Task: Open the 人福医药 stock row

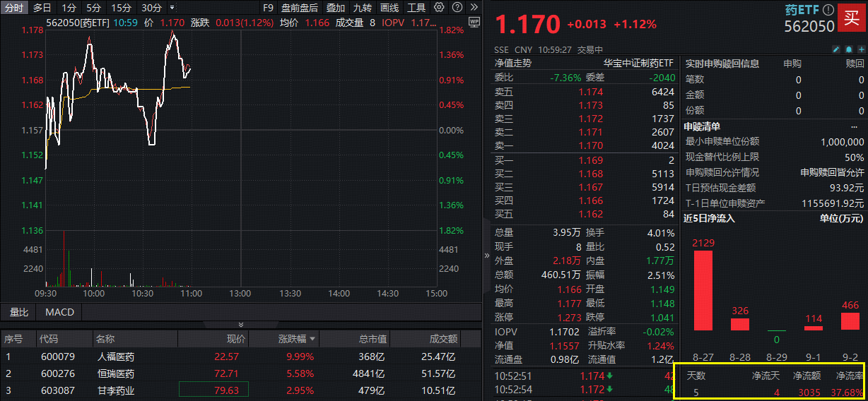Action: (115, 357)
